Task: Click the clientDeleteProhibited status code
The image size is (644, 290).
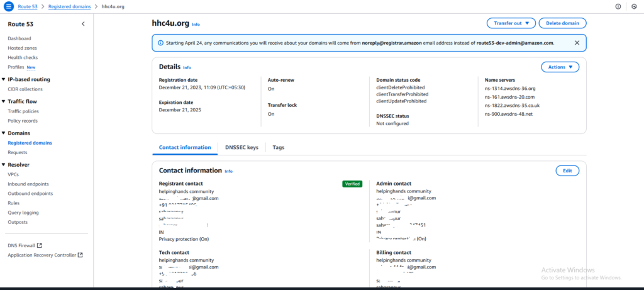Action: pos(401,87)
